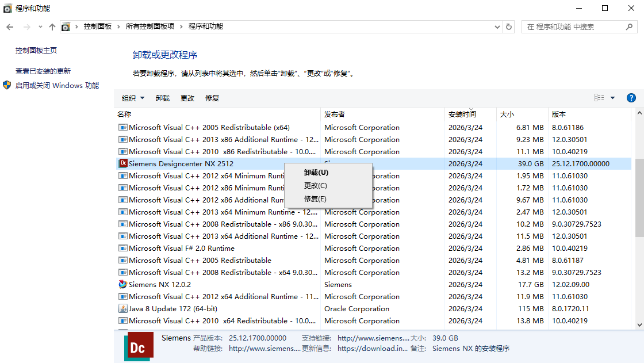This screenshot has width=644, height=363.
Task: Click icon of Visual C++ 2013 x64 Minimum Runtime
Action: (x=123, y=212)
